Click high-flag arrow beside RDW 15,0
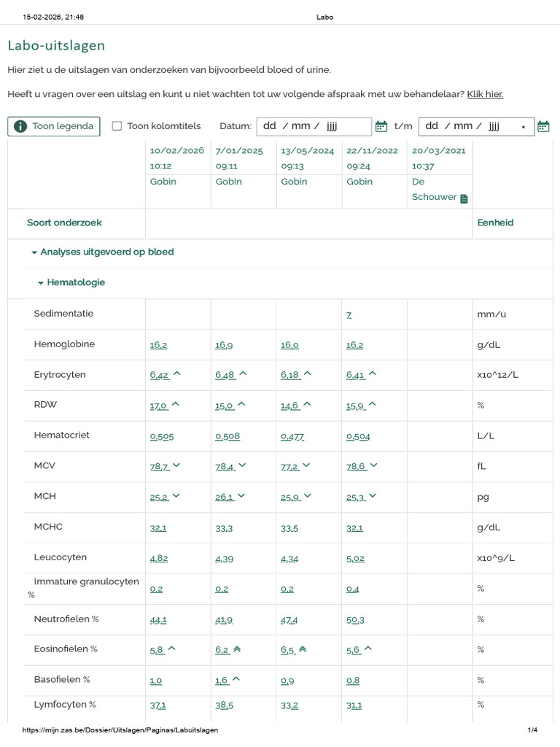Screen dimensions: 560x747 click(241, 404)
